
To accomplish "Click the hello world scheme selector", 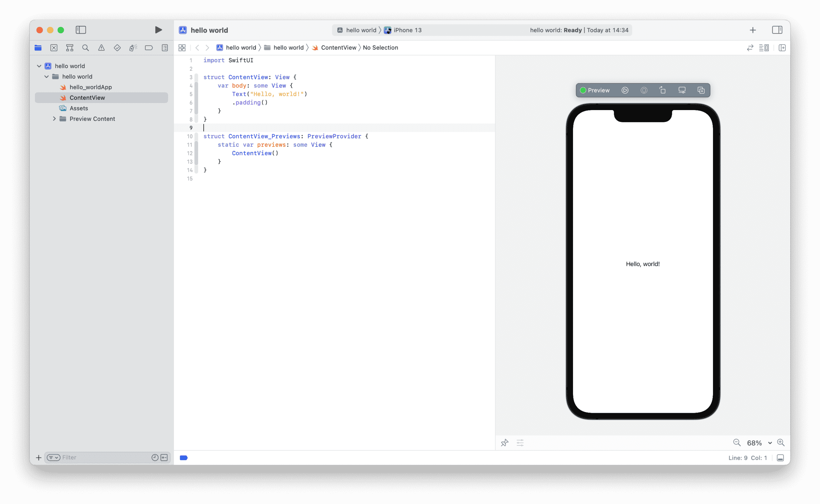I will click(x=356, y=30).
